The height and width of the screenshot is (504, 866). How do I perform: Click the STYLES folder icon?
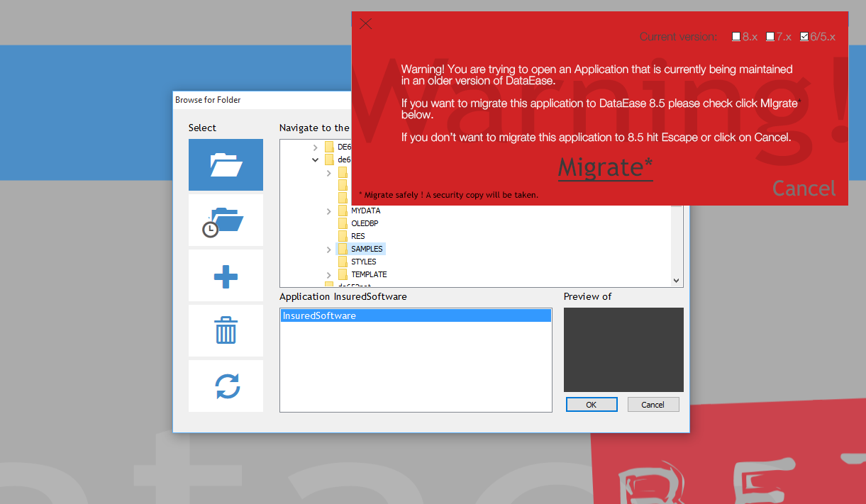[343, 262]
